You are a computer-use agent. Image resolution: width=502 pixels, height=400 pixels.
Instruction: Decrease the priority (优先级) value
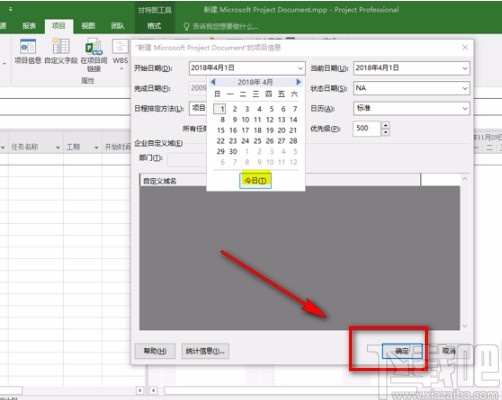pyautogui.click(x=386, y=132)
